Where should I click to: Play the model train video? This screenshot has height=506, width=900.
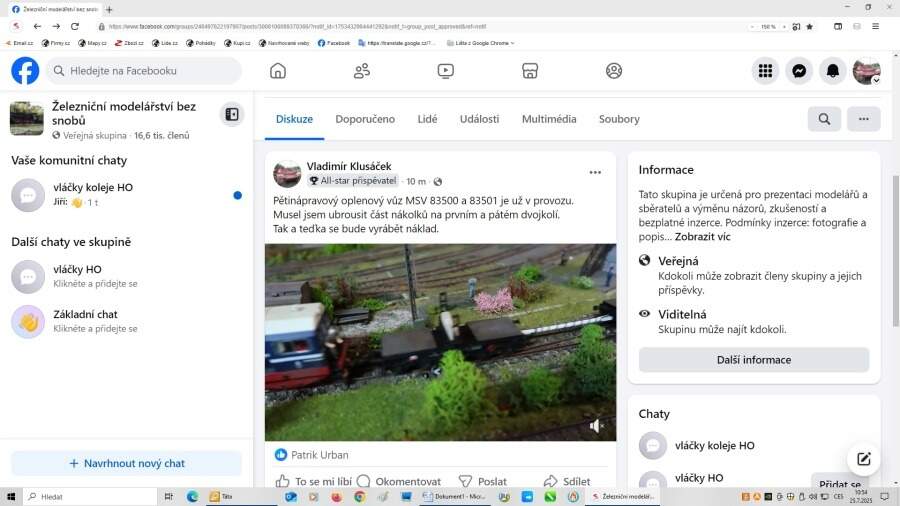pos(440,342)
